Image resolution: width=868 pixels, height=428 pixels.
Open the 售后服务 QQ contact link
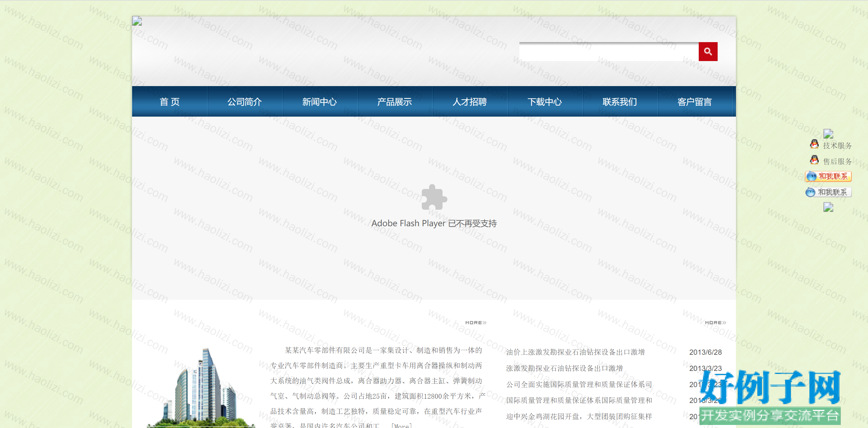[x=837, y=161]
